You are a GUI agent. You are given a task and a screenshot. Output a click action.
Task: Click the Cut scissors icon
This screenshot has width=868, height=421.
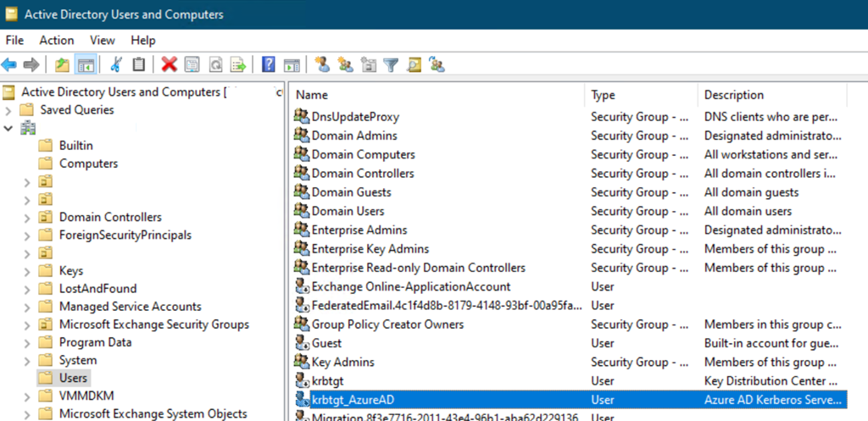point(116,64)
